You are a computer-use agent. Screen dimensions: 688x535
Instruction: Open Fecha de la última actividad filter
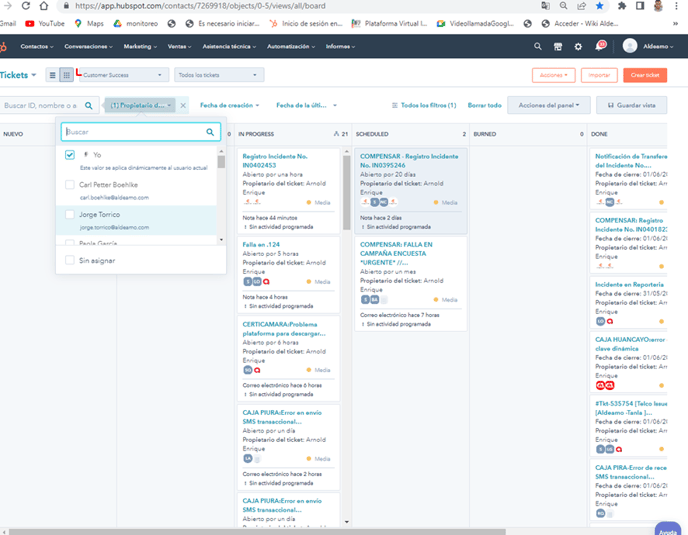306,105
